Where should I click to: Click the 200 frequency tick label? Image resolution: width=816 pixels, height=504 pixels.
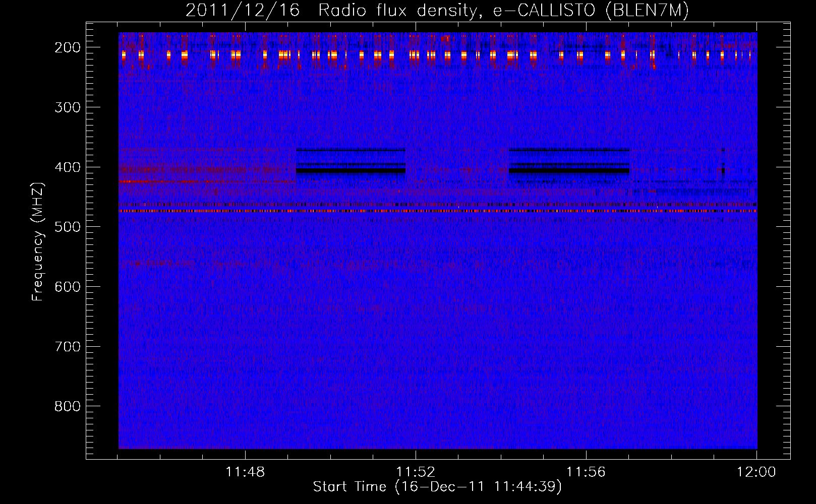coord(68,47)
